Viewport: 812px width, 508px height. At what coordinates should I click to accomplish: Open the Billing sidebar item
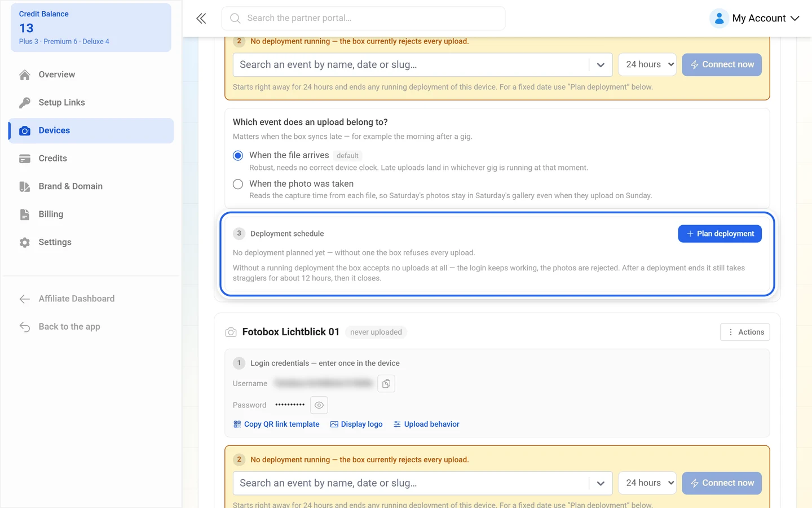click(x=91, y=214)
